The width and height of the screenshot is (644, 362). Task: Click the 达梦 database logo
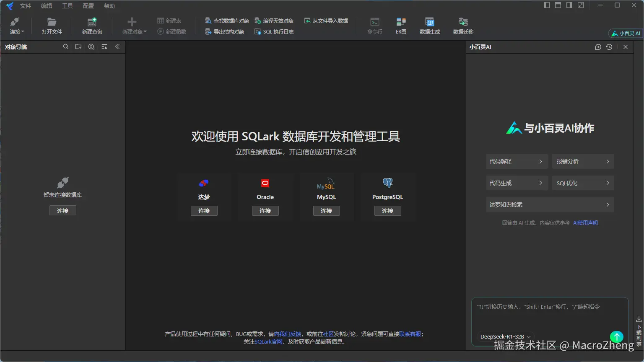coord(204,183)
